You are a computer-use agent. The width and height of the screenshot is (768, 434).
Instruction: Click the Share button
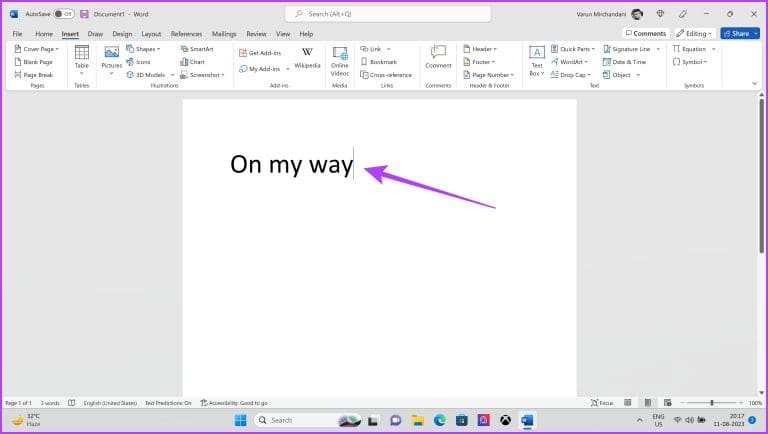click(739, 33)
